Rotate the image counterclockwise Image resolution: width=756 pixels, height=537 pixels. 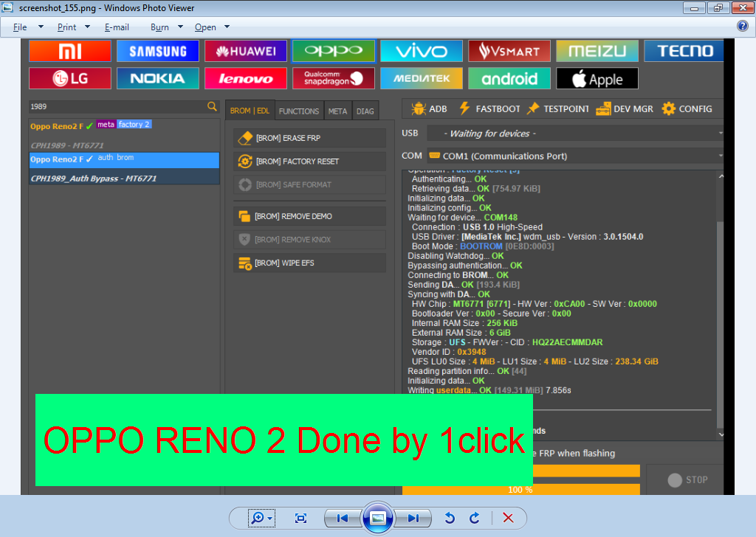tap(450, 519)
